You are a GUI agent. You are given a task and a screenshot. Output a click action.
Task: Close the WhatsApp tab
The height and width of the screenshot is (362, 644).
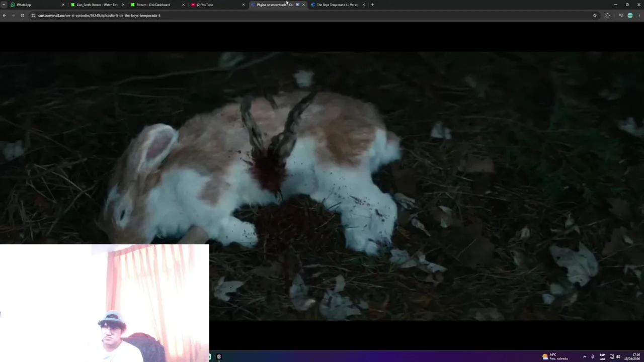tap(63, 5)
